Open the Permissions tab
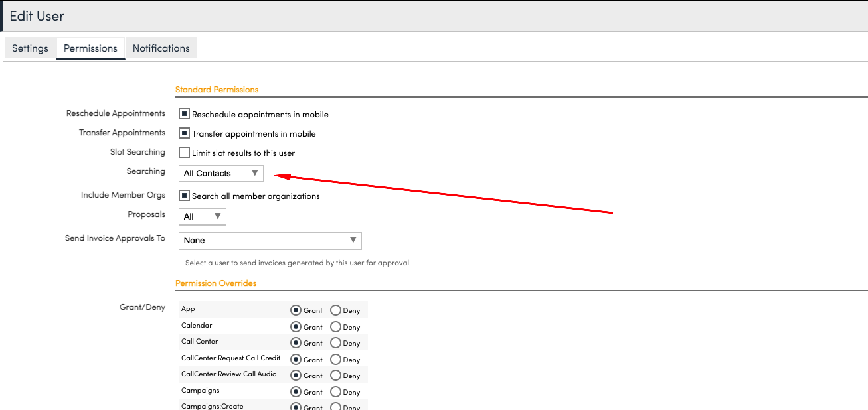This screenshot has height=410, width=868. pyautogui.click(x=90, y=48)
